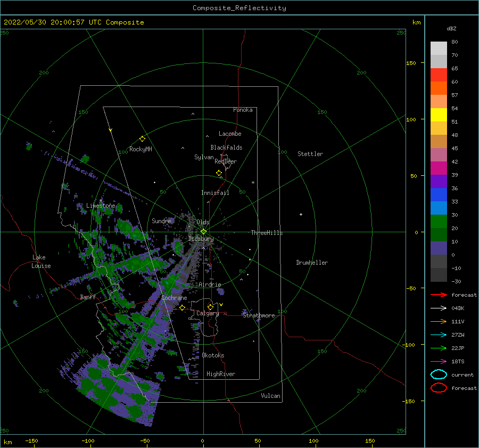The height and width of the screenshot is (448, 479).
Task: Click the Stettler city label
Action: pyautogui.click(x=310, y=154)
